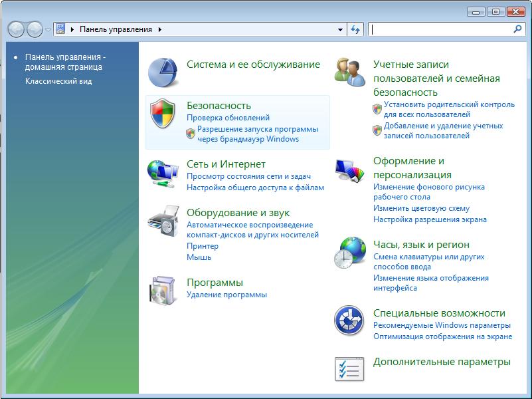Open the Принтер link
The height and width of the screenshot is (399, 532).
202,246
